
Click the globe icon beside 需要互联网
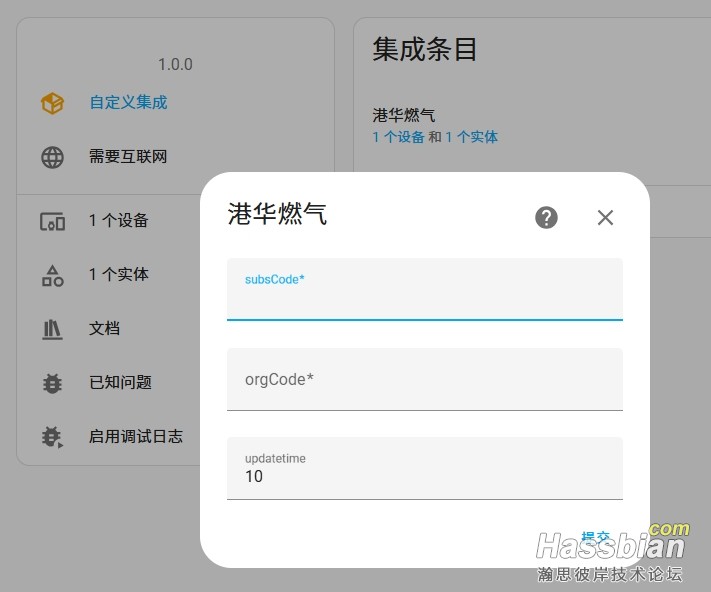(53, 157)
